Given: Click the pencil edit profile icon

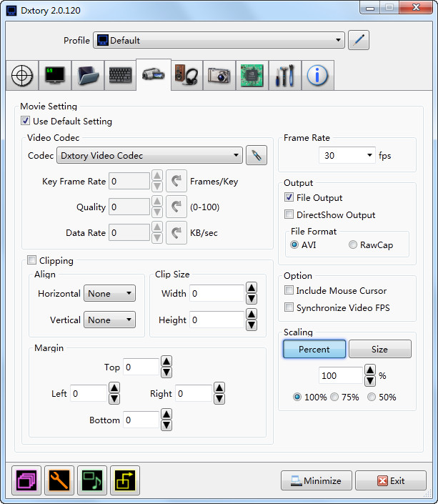Looking at the screenshot, I should 358,40.
